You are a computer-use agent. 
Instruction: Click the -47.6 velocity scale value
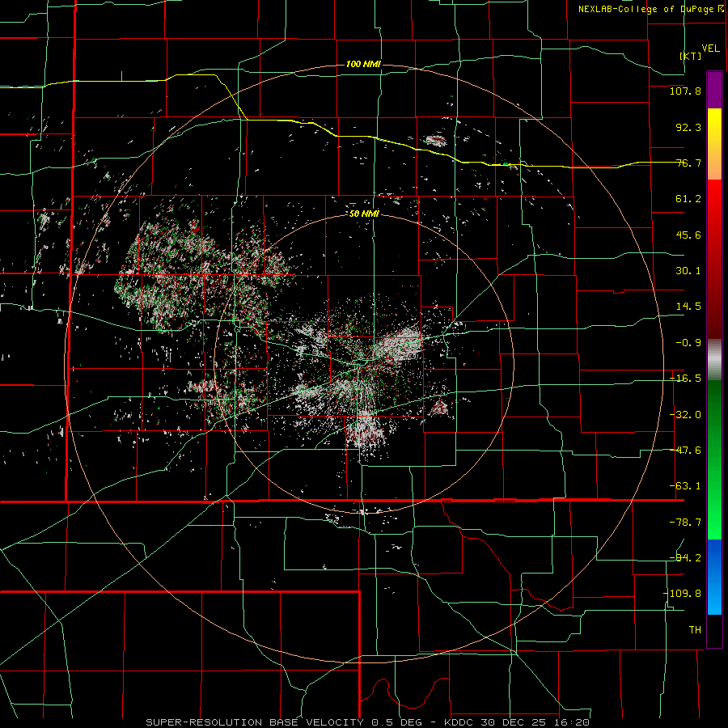tap(685, 451)
